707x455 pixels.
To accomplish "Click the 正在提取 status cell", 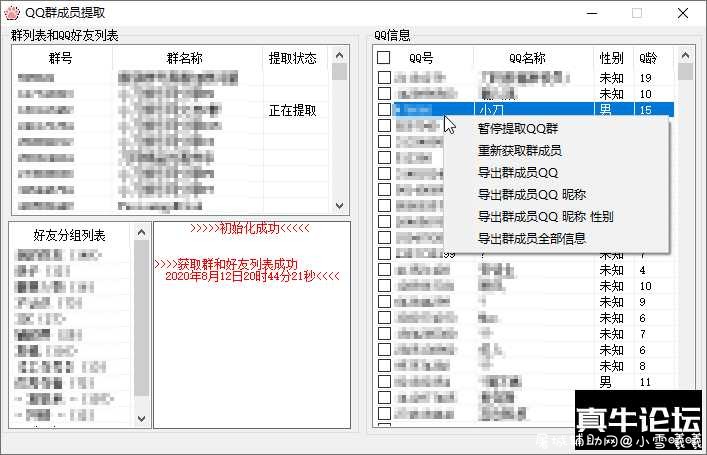I will (x=293, y=110).
